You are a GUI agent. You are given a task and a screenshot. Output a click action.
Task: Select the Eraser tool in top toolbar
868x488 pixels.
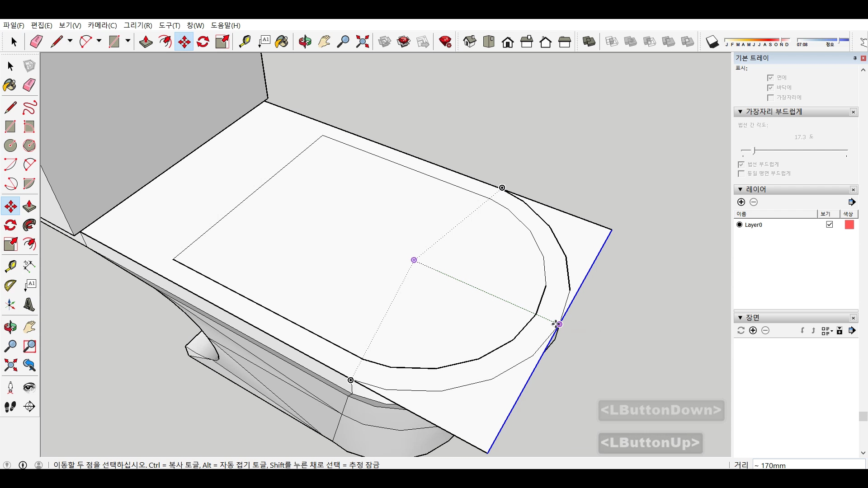tap(36, 42)
